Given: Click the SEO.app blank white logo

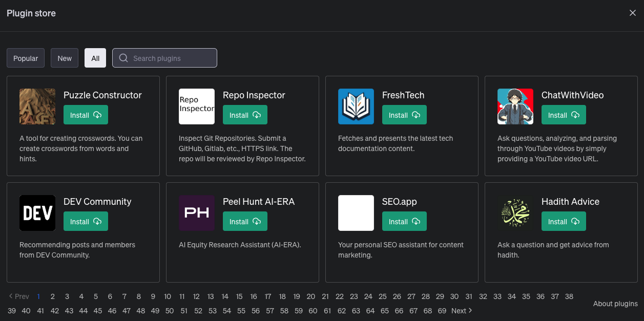Looking at the screenshot, I should (356, 213).
